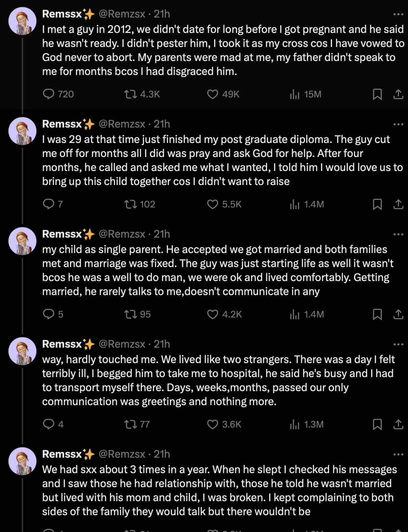
Task: Open the Remssx display name on the last tweet
Action: 62,454
